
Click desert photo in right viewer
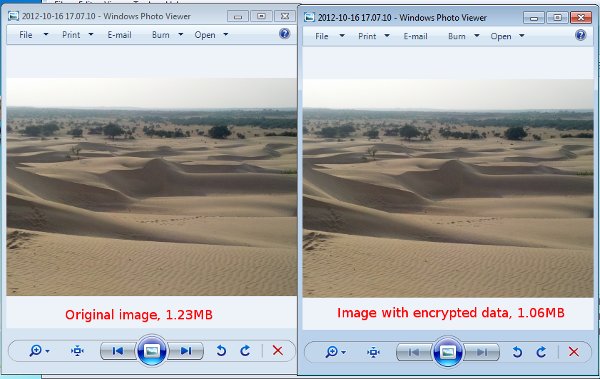click(x=448, y=188)
